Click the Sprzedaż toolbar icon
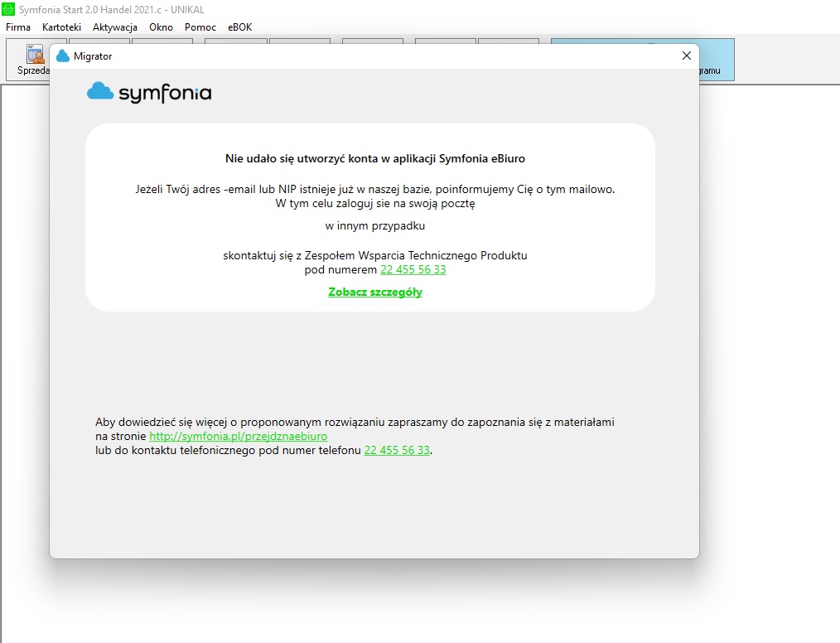The height and width of the screenshot is (643, 840). pyautogui.click(x=28, y=60)
